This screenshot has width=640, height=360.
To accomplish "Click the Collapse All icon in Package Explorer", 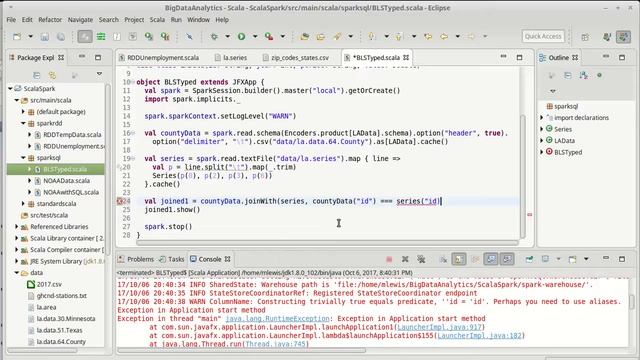I will (x=36, y=75).
